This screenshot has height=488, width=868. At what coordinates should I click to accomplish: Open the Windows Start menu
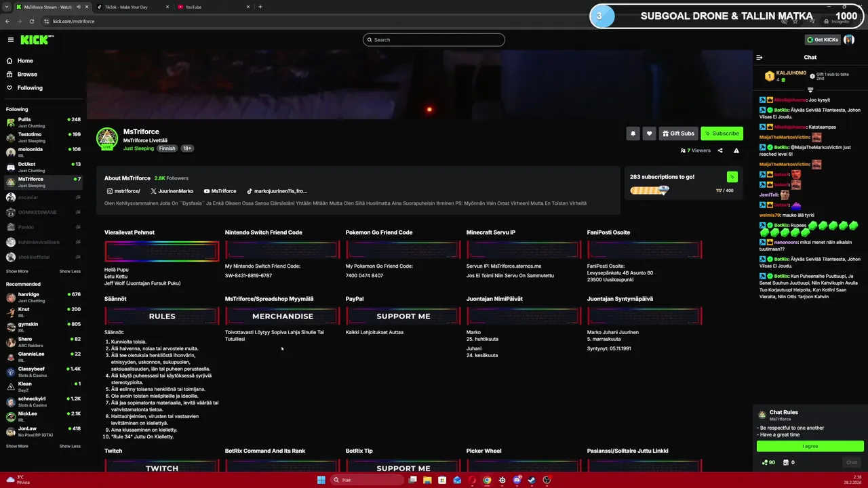[x=321, y=480]
